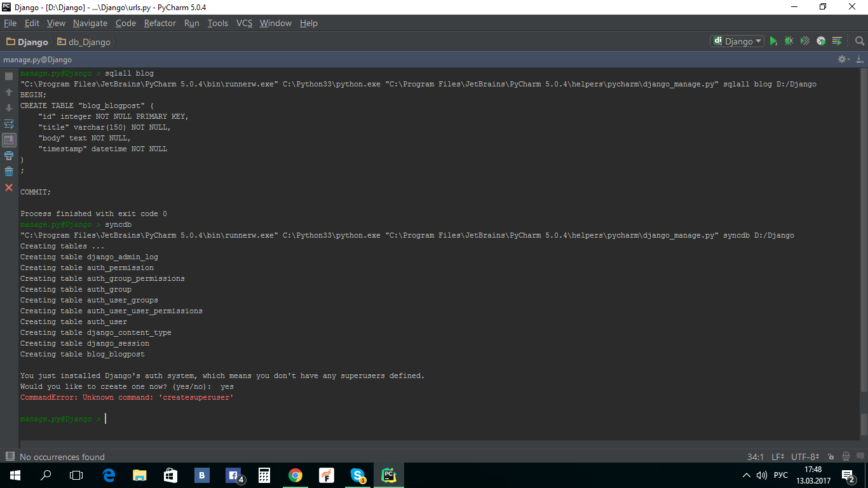Click the 'Creating table blog_blogpost' line
868x488 pixels.
pos(83,354)
